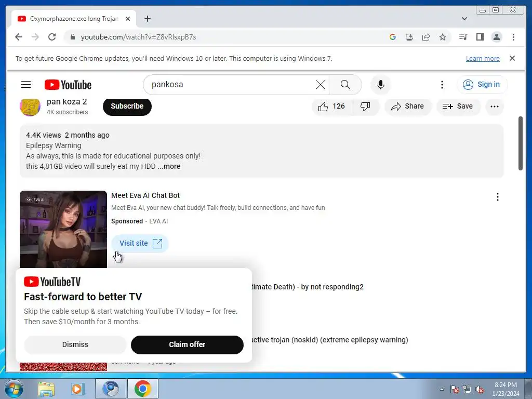Expand the description with ...more
Viewport: 532px width, 399px height.
click(169, 166)
